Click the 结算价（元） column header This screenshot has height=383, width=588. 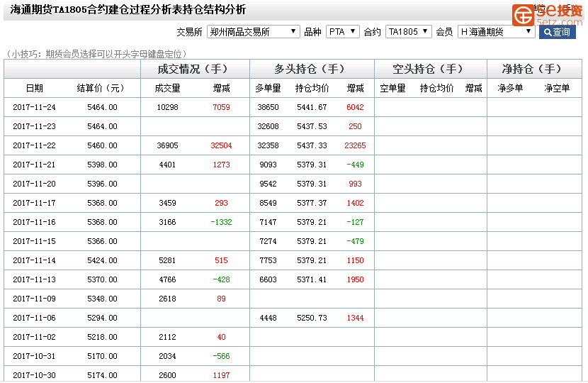[100, 88]
